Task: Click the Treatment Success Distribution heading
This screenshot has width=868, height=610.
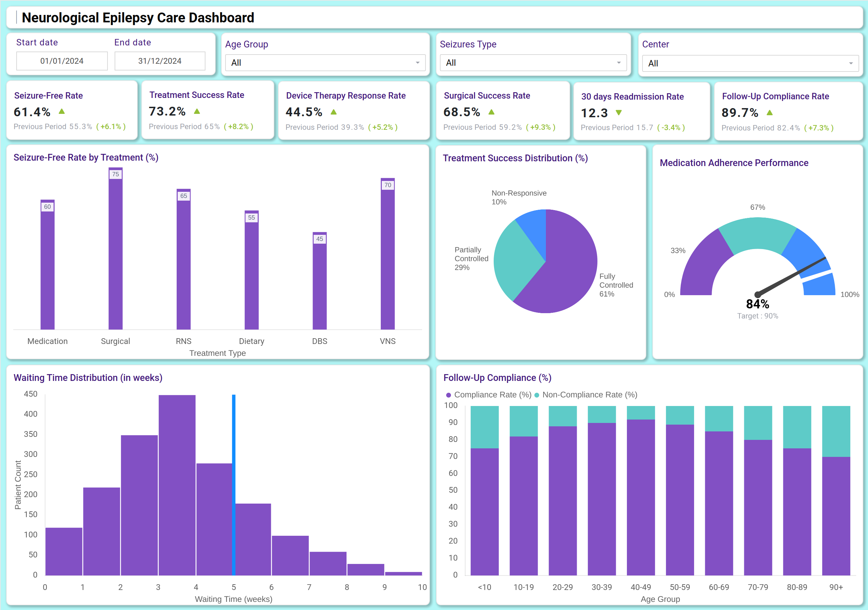Action: pyautogui.click(x=515, y=158)
